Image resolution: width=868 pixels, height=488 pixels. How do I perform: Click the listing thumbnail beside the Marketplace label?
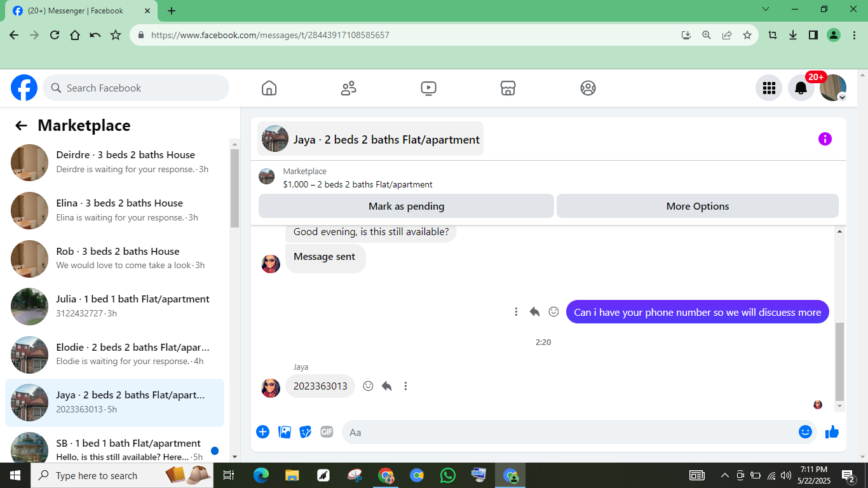click(267, 177)
